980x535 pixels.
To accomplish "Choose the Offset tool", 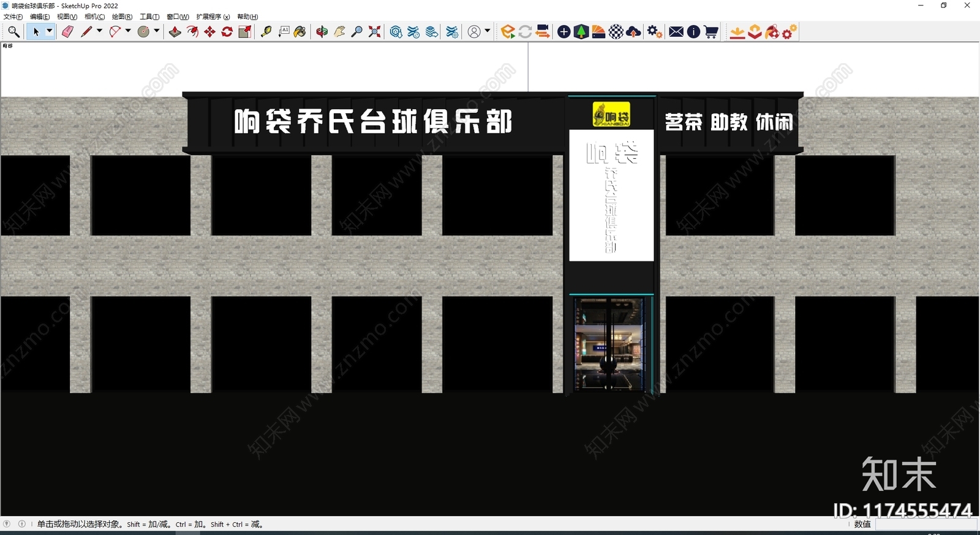I will tap(192, 32).
